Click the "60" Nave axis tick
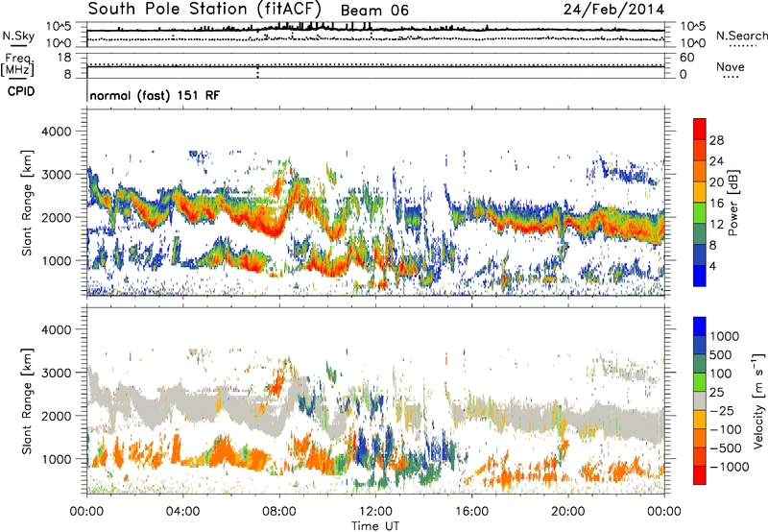This screenshot has height=532, width=768. tap(686, 58)
